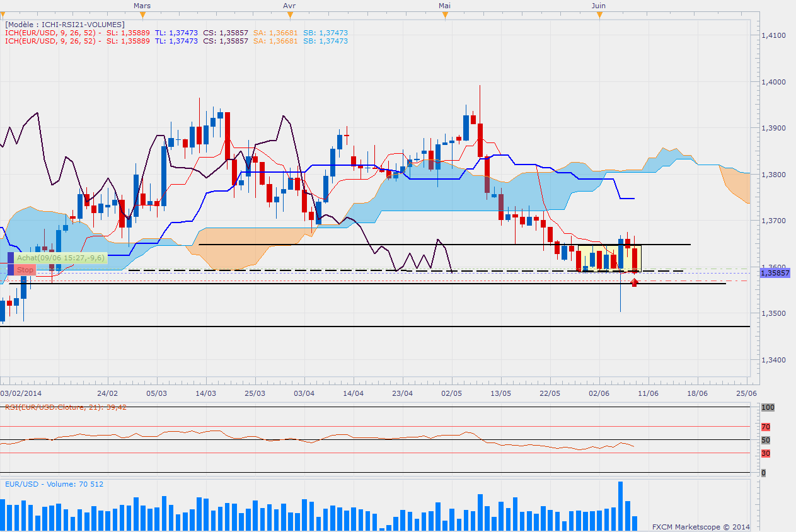Viewport: 796px width, 532px height.
Task: Click the tallest bar in the volume panel
Action: coord(620,506)
